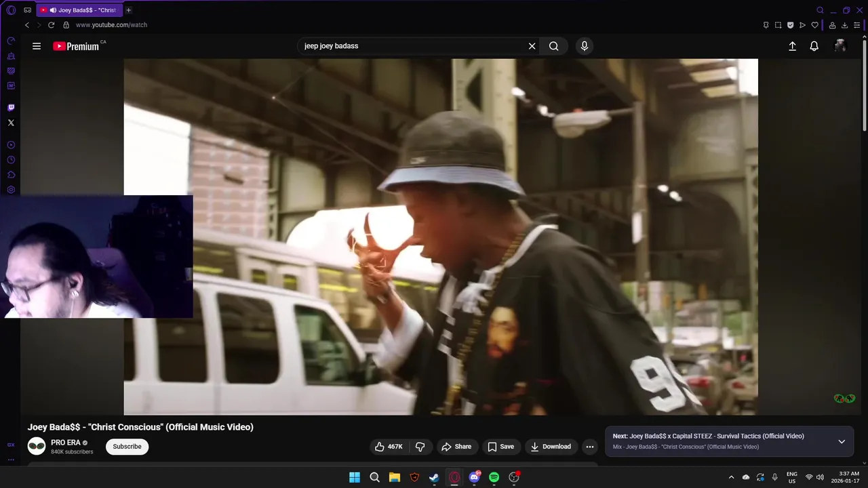The width and height of the screenshot is (868, 488).
Task: Subscribe to PRO ERA channel
Action: (127, 447)
